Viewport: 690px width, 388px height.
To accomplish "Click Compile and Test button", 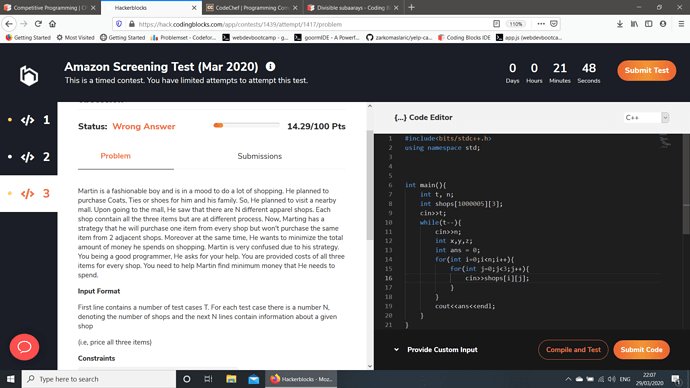I will pyautogui.click(x=573, y=350).
